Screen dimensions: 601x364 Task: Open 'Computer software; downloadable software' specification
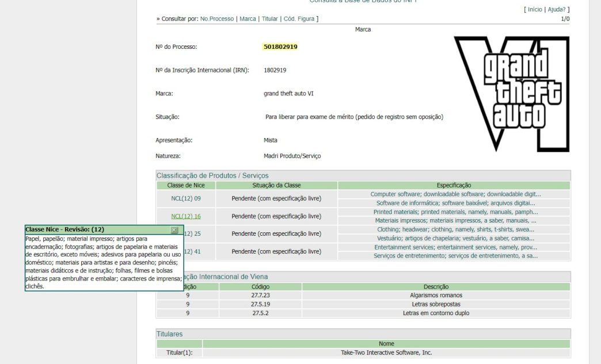455,194
